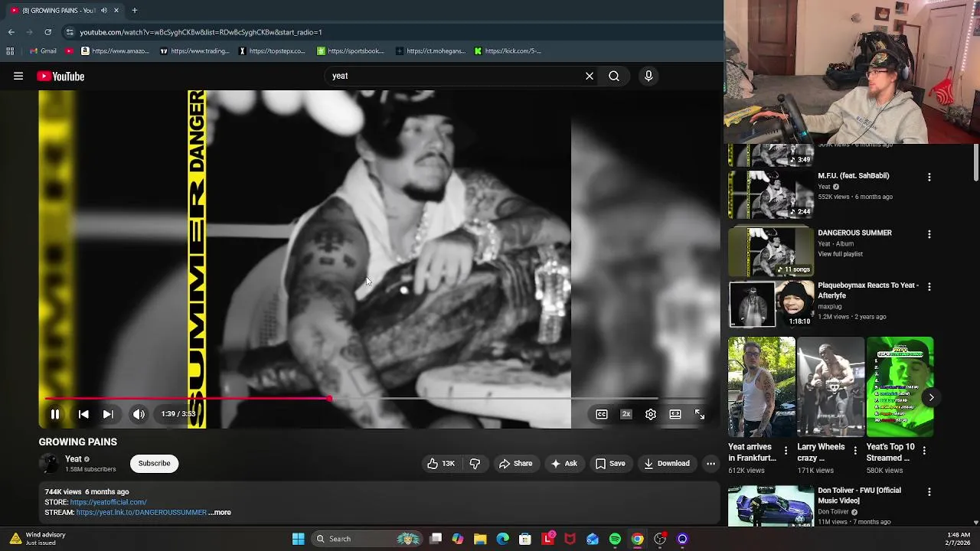Open Larry Wheels crazy short thumbnail
The height and width of the screenshot is (551, 980).
[831, 386]
